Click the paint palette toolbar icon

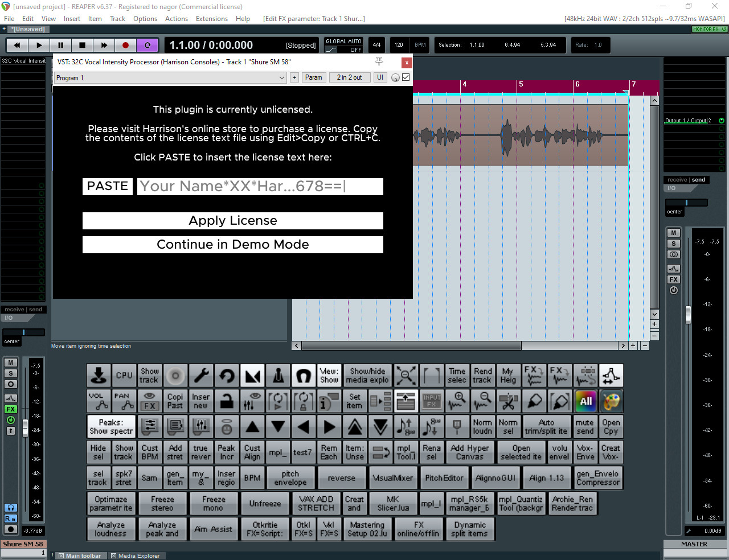click(x=611, y=401)
